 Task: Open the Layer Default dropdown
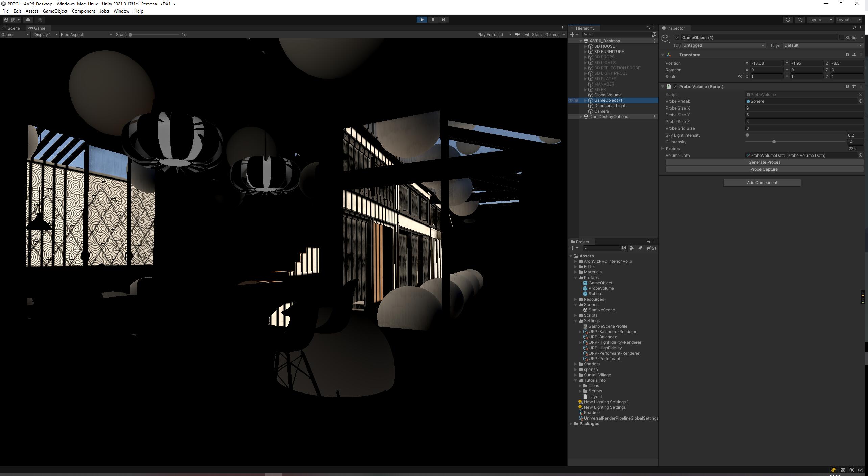tap(823, 45)
